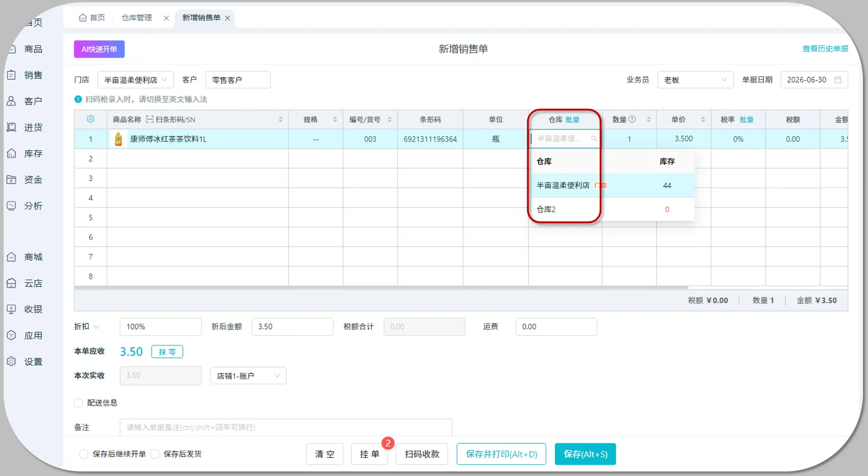Enable the 配送信息 checkbox

(x=78, y=403)
